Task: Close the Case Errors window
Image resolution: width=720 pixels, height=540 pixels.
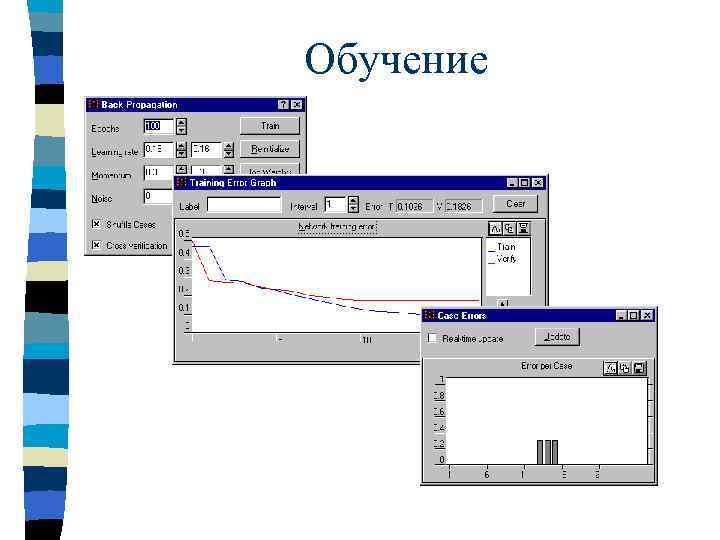Action: pos(647,315)
